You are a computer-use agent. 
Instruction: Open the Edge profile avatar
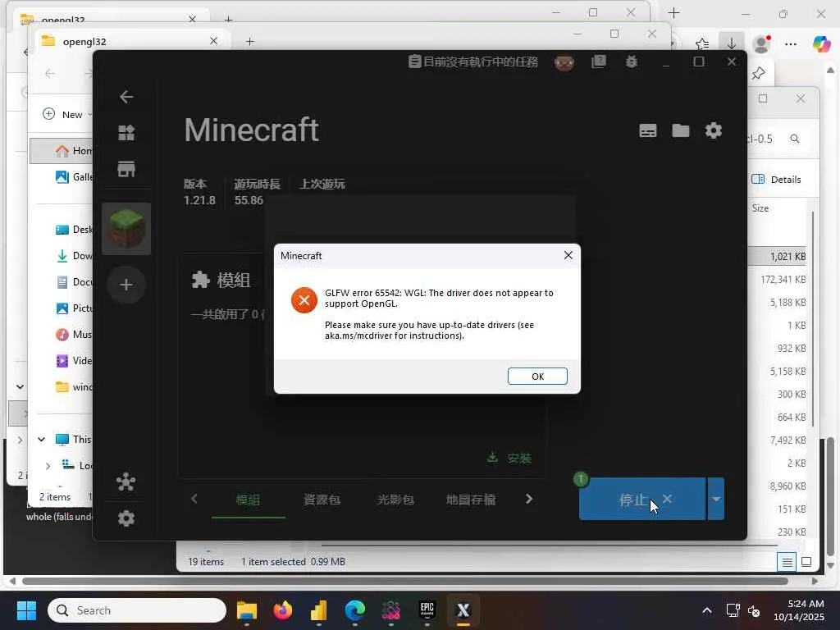pos(761,44)
